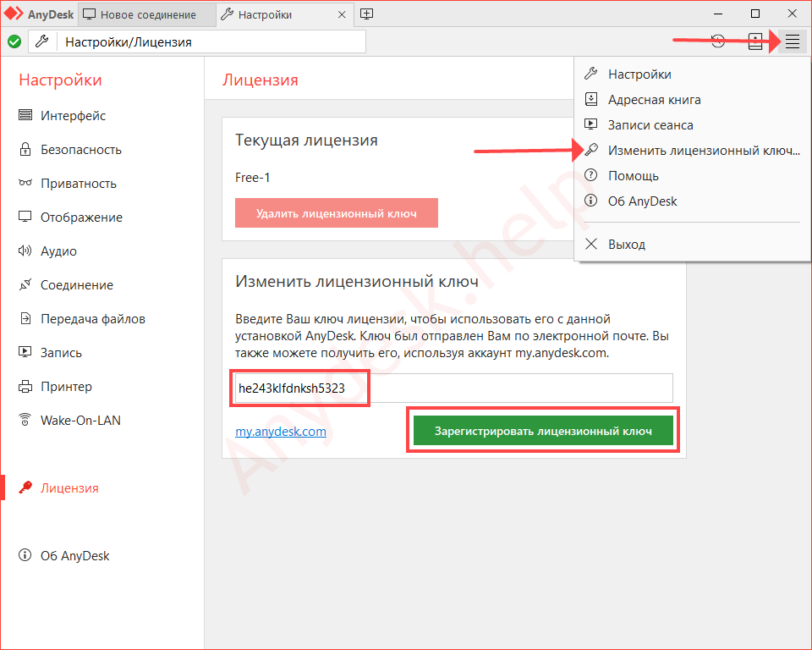Viewport: 812px width, 650px height.
Task: Click the green connection status icon
Action: pyautogui.click(x=14, y=41)
